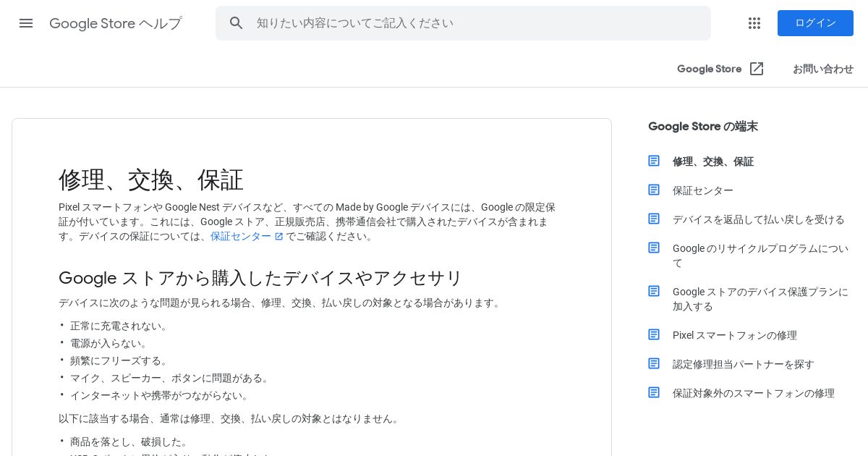868x456 pixels.
Task: Open 保証対象外のスマートフォンの修理 article
Action: pyautogui.click(x=754, y=393)
